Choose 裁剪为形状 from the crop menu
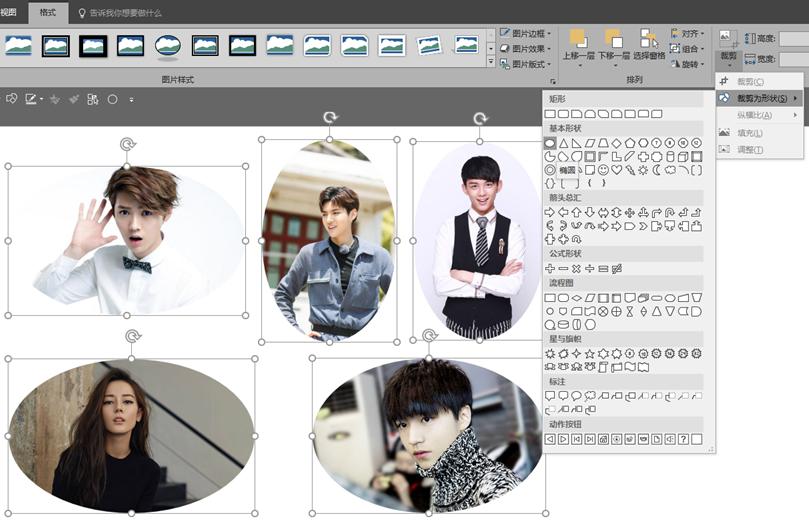Screen dimensions: 809x526 (x=760, y=98)
